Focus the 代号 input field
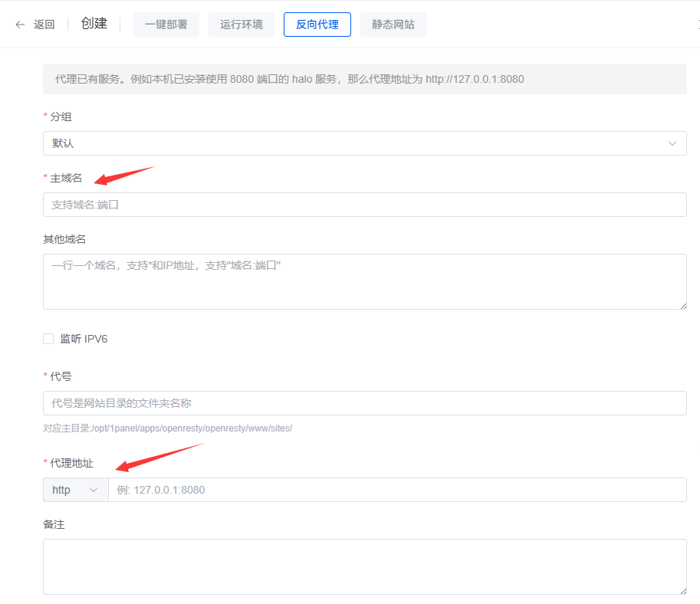 [x=364, y=403]
